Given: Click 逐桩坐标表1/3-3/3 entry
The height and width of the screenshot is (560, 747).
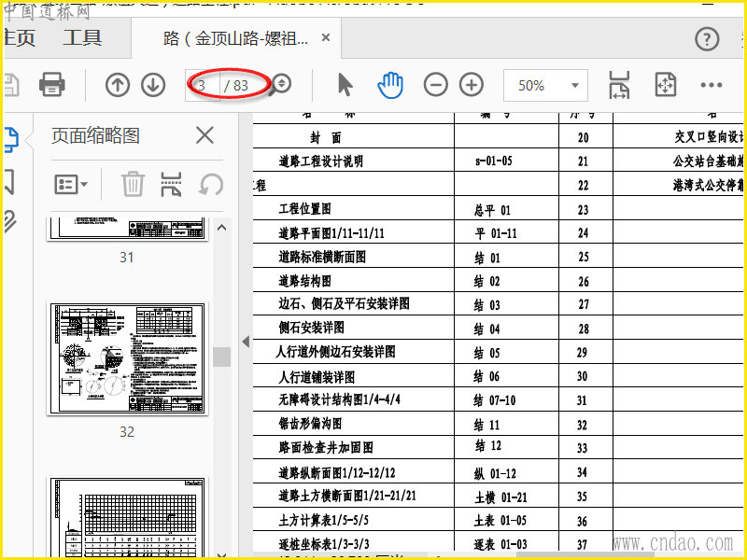Looking at the screenshot, I should [x=324, y=544].
